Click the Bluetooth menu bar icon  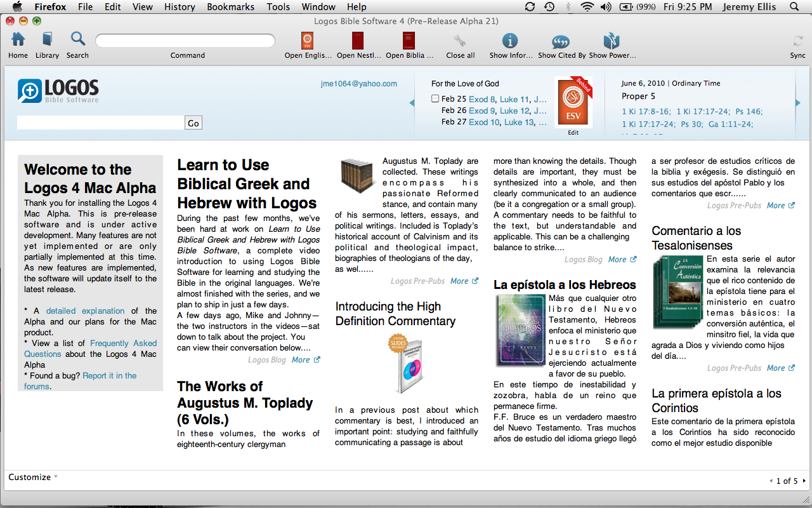click(568, 7)
